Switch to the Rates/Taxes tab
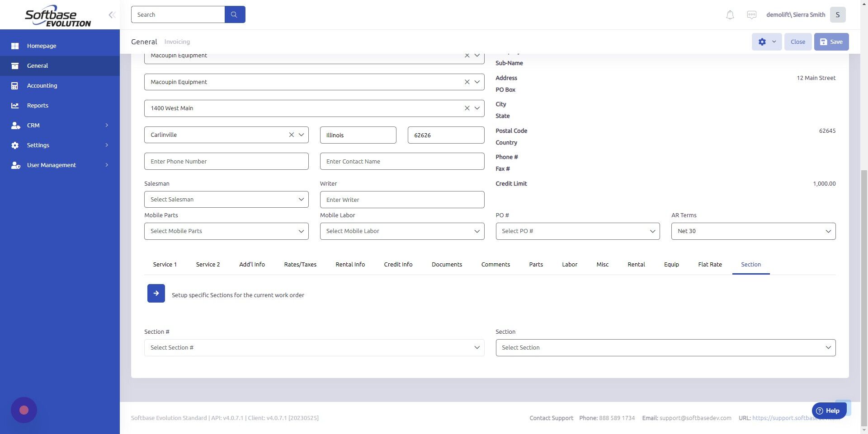This screenshot has width=868, height=434. click(x=300, y=264)
